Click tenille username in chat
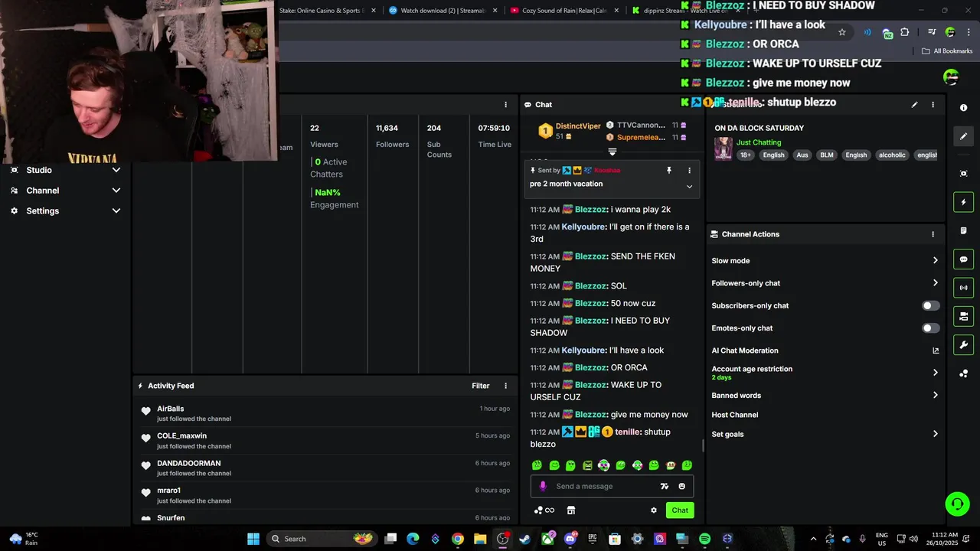Screen dimensions: 980x551 (628, 432)
